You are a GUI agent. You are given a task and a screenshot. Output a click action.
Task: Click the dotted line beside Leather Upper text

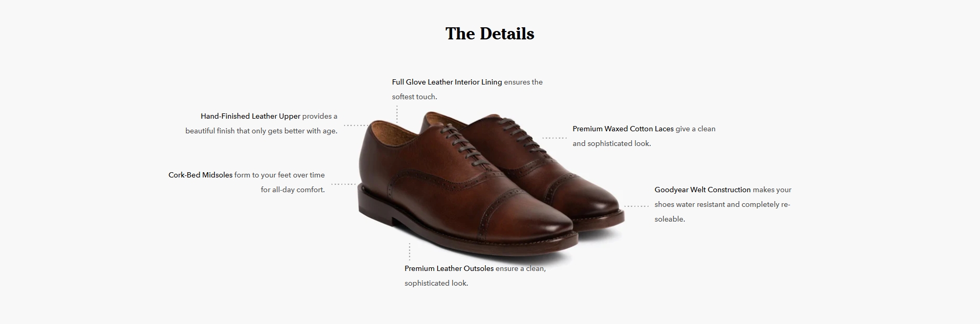click(356, 126)
